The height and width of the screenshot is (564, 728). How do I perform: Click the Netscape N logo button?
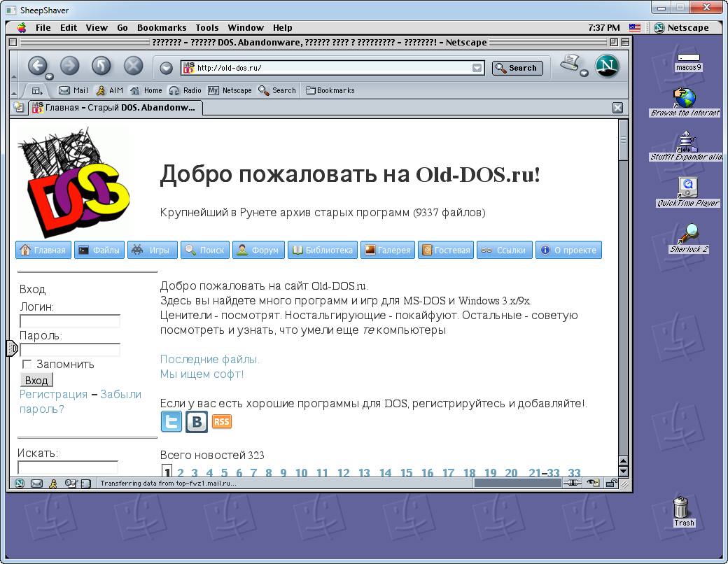point(607,66)
